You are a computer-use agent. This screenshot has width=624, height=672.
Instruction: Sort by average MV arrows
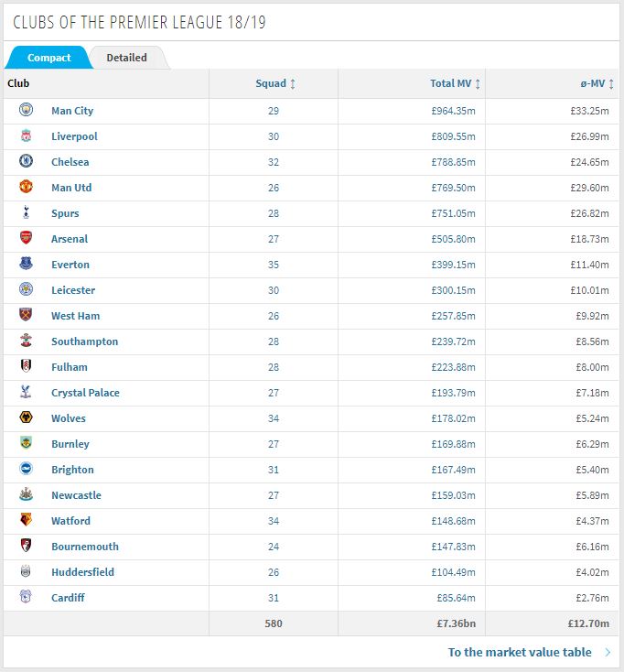(x=611, y=83)
